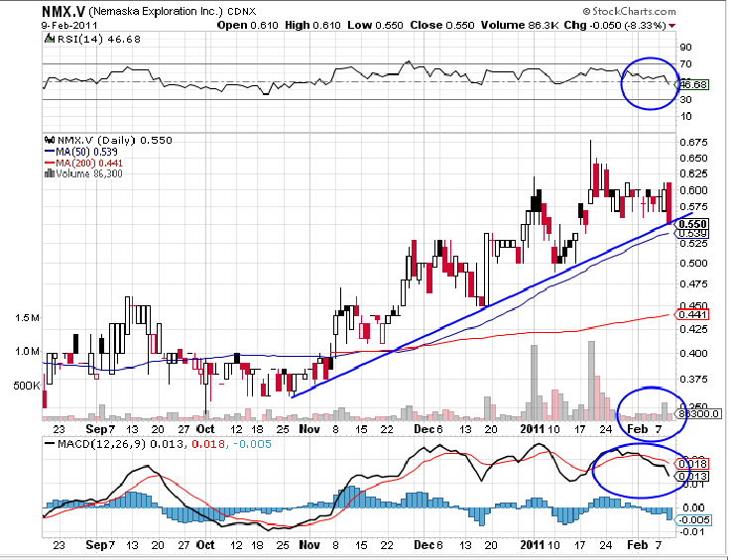Click the 1.0M volume scale label
The height and width of the screenshot is (560, 731).
(x=27, y=352)
